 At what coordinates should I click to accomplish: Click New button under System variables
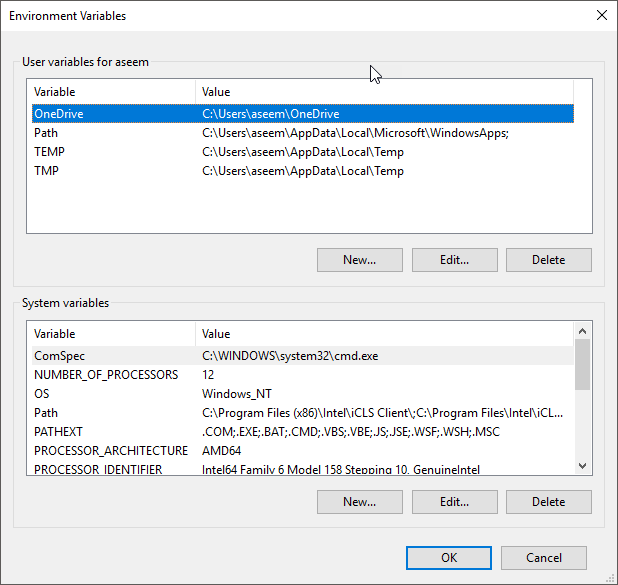tap(359, 502)
